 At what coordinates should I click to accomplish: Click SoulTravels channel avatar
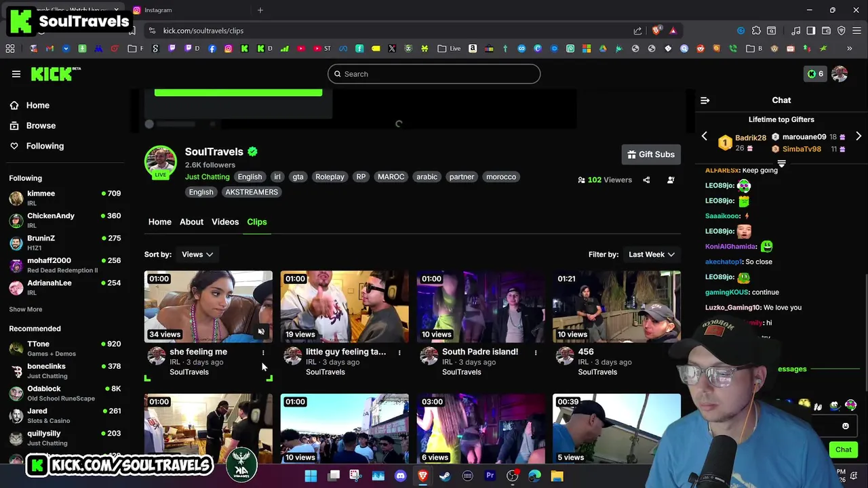click(160, 161)
